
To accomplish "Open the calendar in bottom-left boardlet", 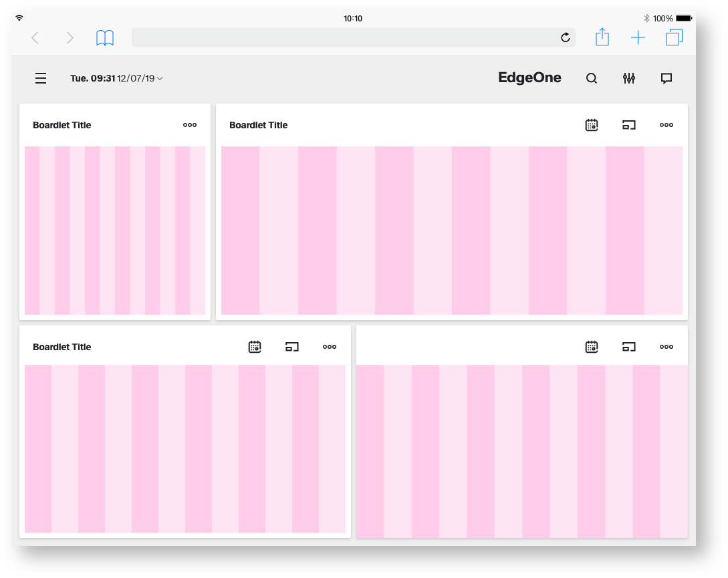I will pos(255,347).
